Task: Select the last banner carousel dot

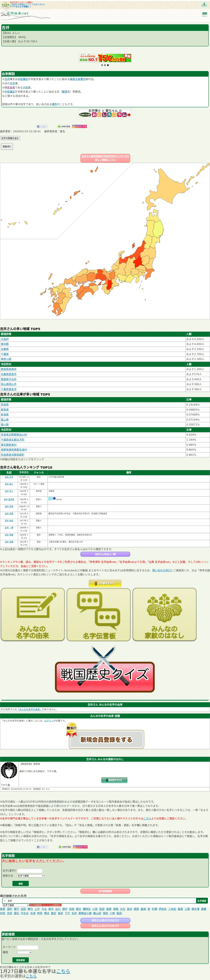Action: click(108, 65)
